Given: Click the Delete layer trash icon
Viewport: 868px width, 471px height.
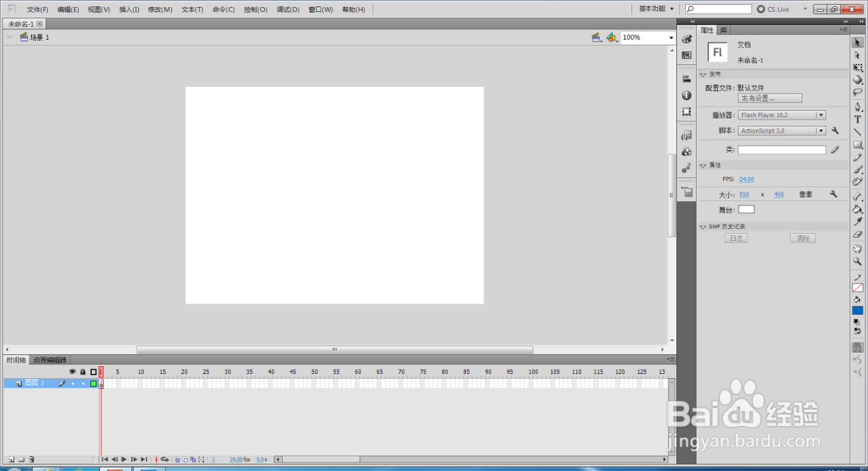Looking at the screenshot, I should pyautogui.click(x=31, y=460).
